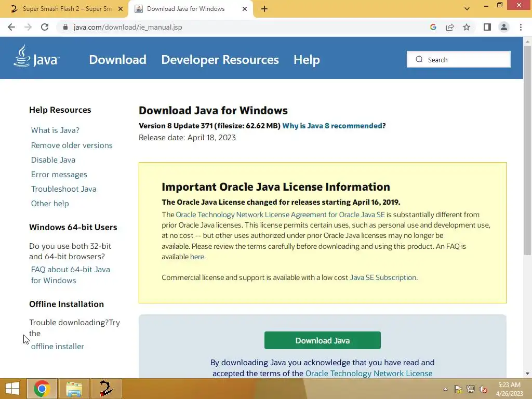This screenshot has width=532, height=399.
Task: Open the Developer Resources menu item
Action: (x=220, y=60)
